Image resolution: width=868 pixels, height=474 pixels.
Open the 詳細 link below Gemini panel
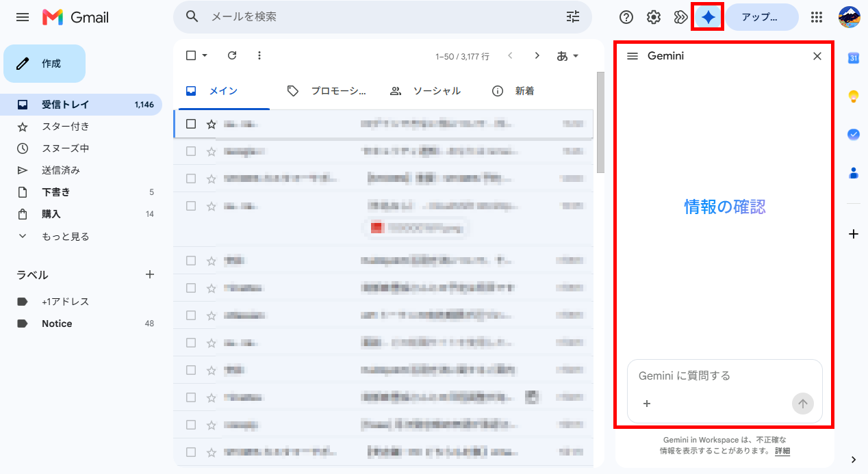(x=782, y=451)
